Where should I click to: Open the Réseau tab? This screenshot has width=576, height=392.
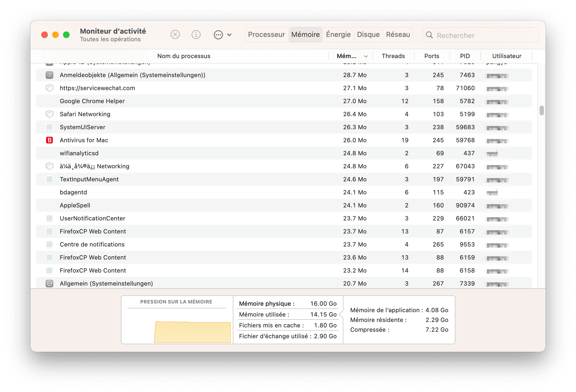tap(398, 35)
